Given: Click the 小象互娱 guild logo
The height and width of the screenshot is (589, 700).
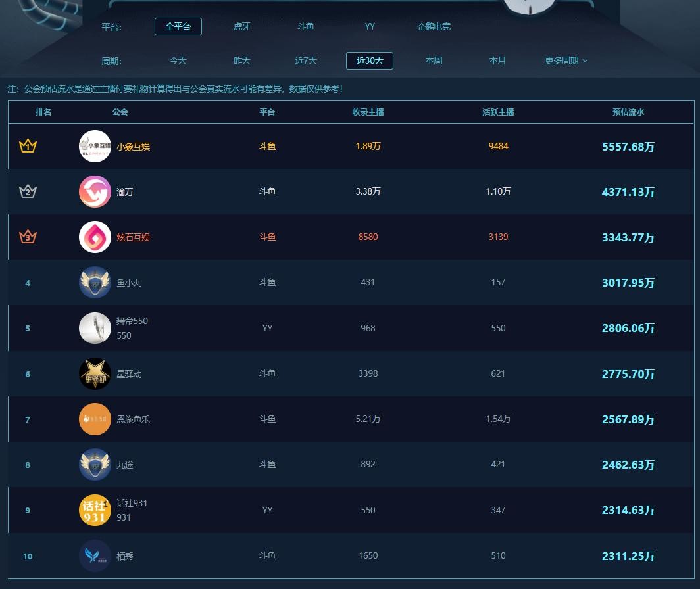Looking at the screenshot, I should coord(95,146).
